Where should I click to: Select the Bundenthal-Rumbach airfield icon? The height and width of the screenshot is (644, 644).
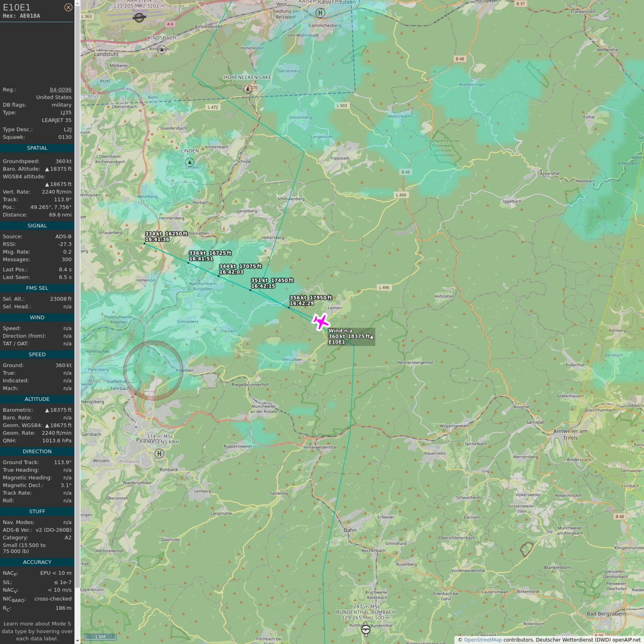(366, 630)
